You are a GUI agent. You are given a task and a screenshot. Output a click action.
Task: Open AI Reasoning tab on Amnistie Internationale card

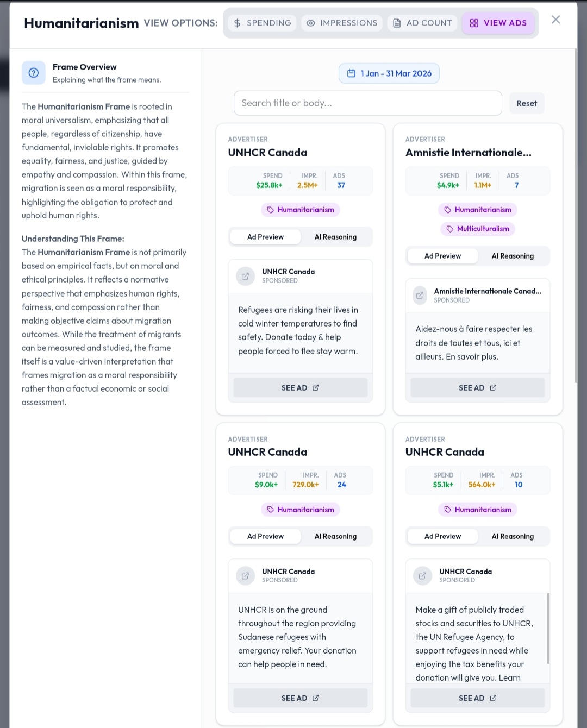(513, 256)
